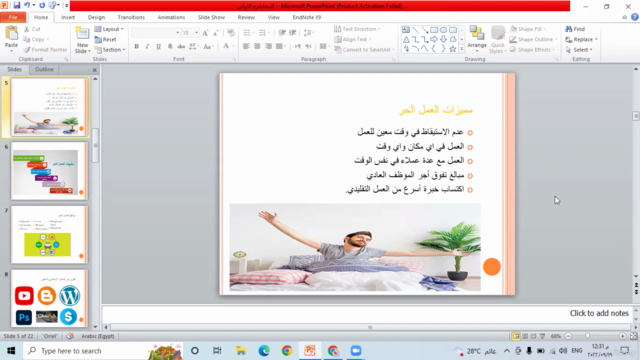Expand Text Direction options
Screen dimensions: 640x360
pos(357,29)
